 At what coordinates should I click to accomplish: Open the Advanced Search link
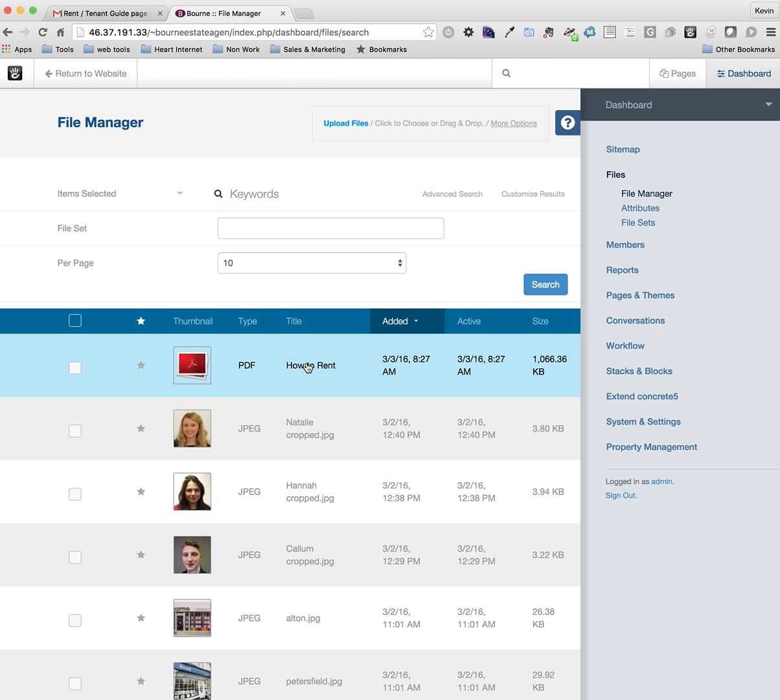[452, 194]
